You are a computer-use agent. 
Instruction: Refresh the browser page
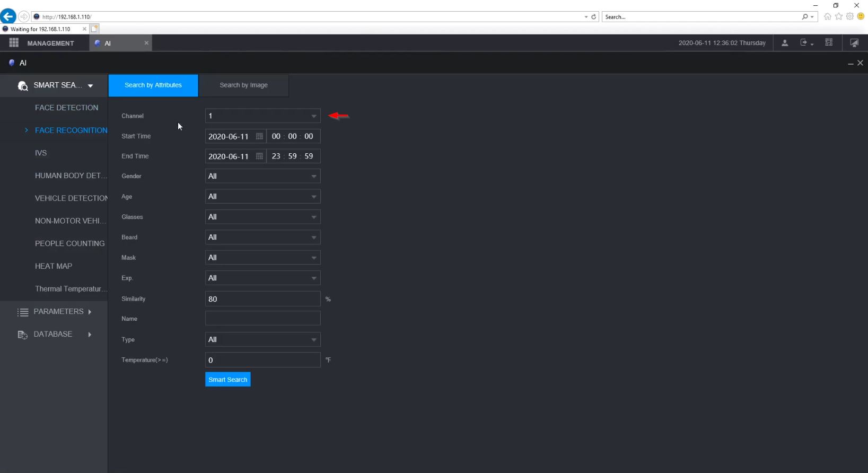pyautogui.click(x=594, y=17)
